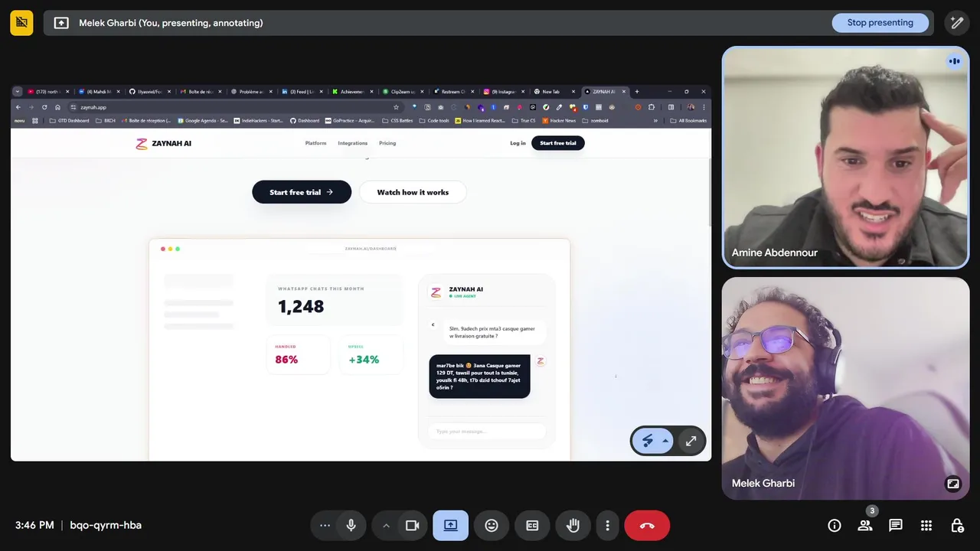980x551 pixels.
Task: Click the annotation pen icon at top right
Action: pyautogui.click(x=957, y=23)
